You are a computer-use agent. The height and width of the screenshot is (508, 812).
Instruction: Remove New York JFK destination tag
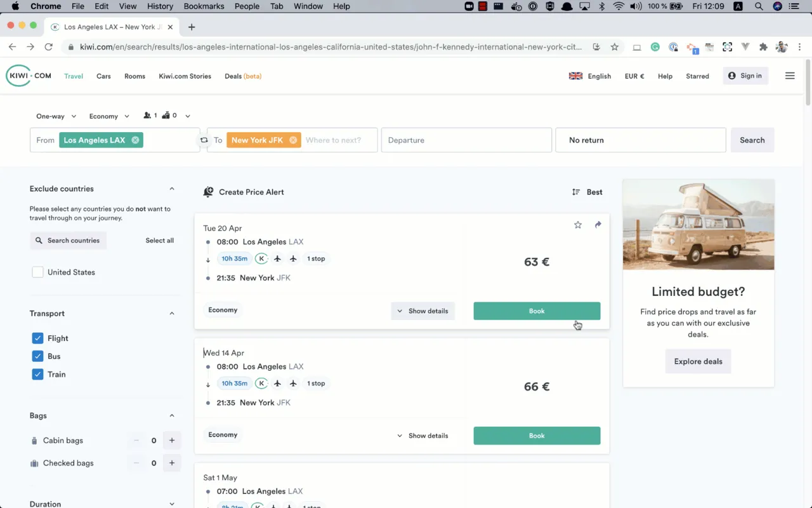point(293,140)
